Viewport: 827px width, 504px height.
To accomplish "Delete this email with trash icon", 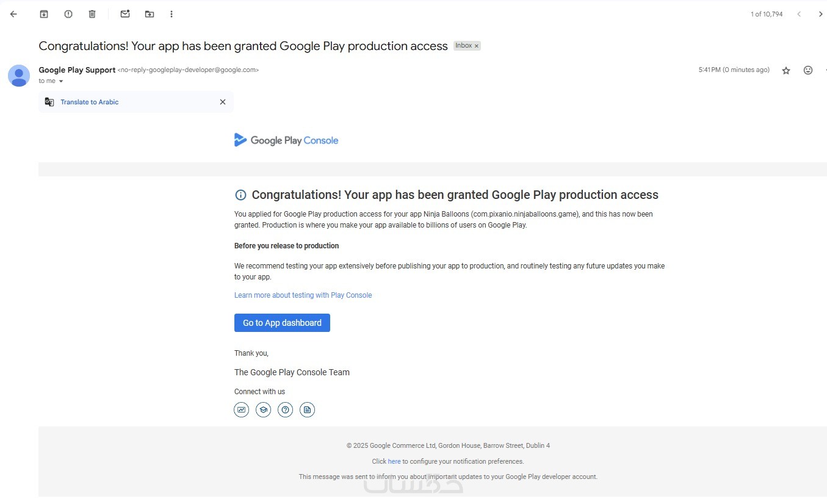I will (92, 14).
